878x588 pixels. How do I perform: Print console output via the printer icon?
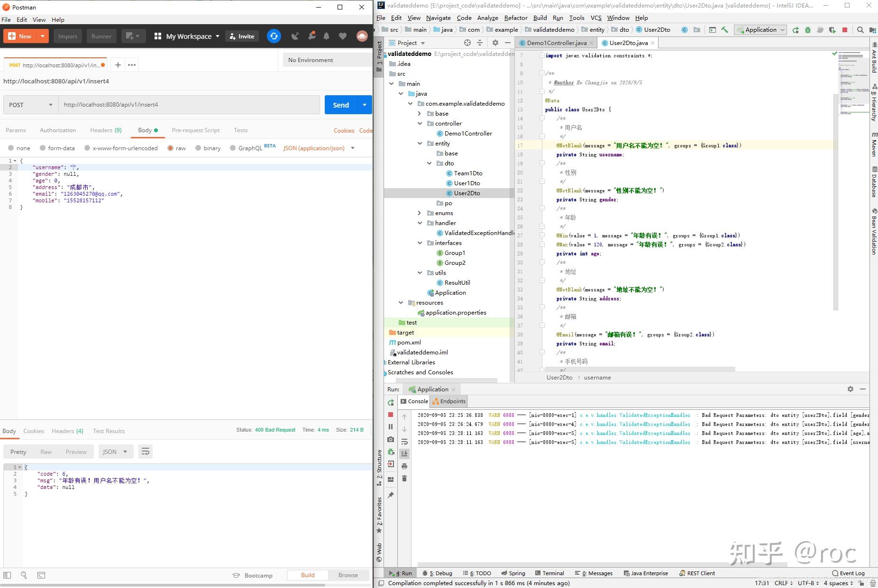(x=404, y=466)
